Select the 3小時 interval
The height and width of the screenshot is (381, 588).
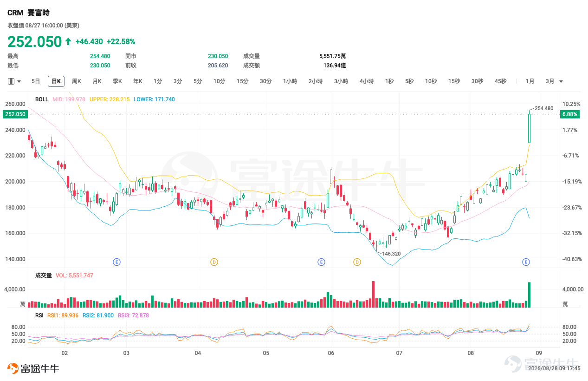coord(341,81)
